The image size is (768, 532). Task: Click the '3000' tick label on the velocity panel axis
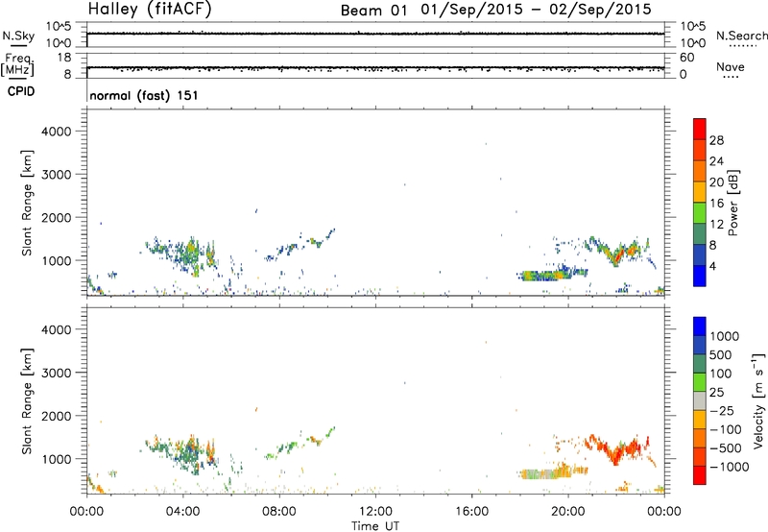click(57, 373)
